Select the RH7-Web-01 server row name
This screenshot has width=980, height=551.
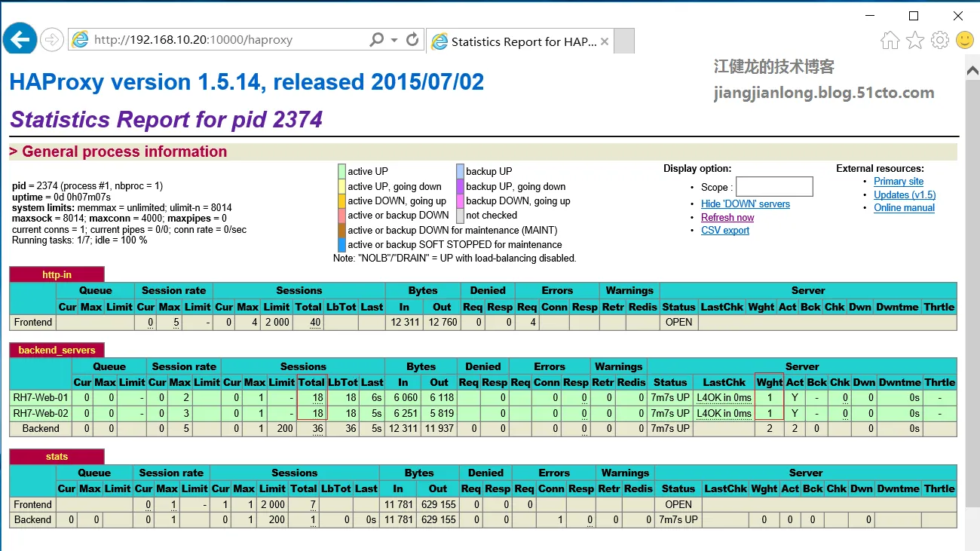[x=41, y=397]
